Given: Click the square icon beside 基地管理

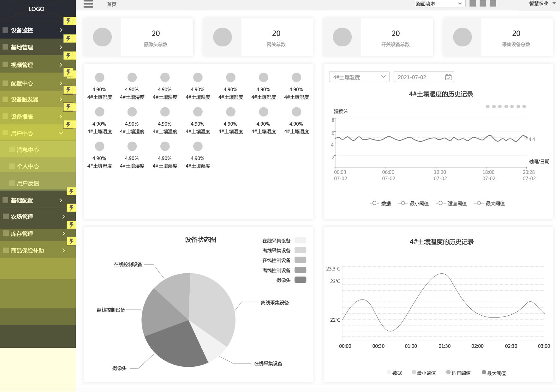Looking at the screenshot, I should 5,47.
